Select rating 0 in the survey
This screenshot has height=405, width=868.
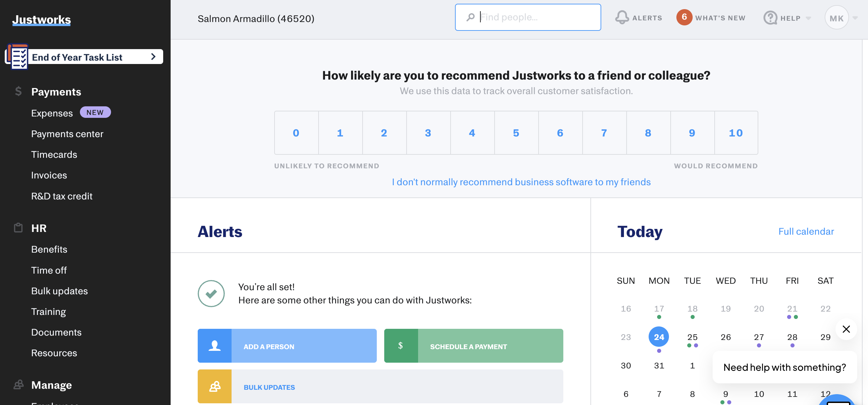pyautogui.click(x=296, y=133)
